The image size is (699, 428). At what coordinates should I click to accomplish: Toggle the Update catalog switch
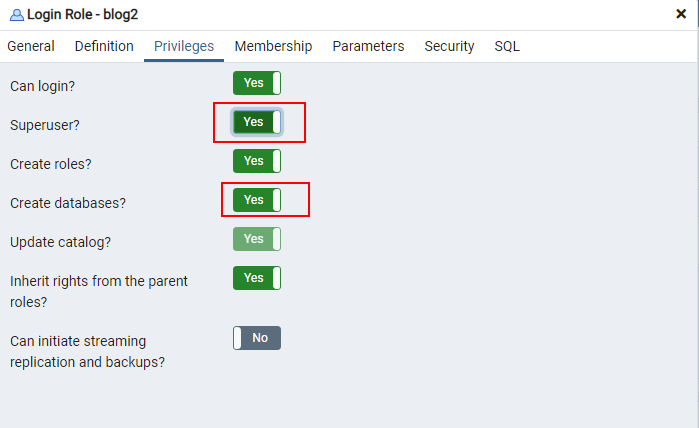click(257, 239)
